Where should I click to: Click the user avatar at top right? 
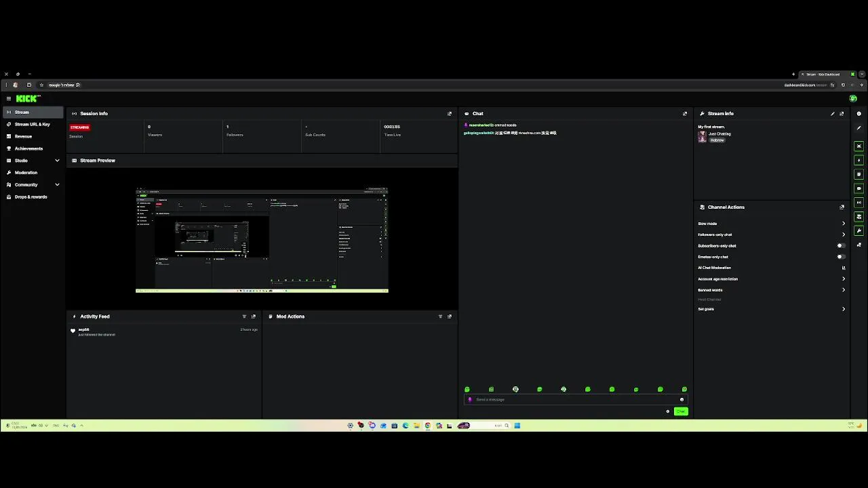[853, 99]
